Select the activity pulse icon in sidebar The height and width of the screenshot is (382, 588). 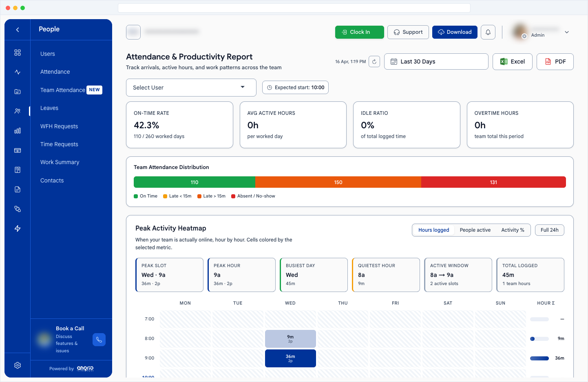18,72
